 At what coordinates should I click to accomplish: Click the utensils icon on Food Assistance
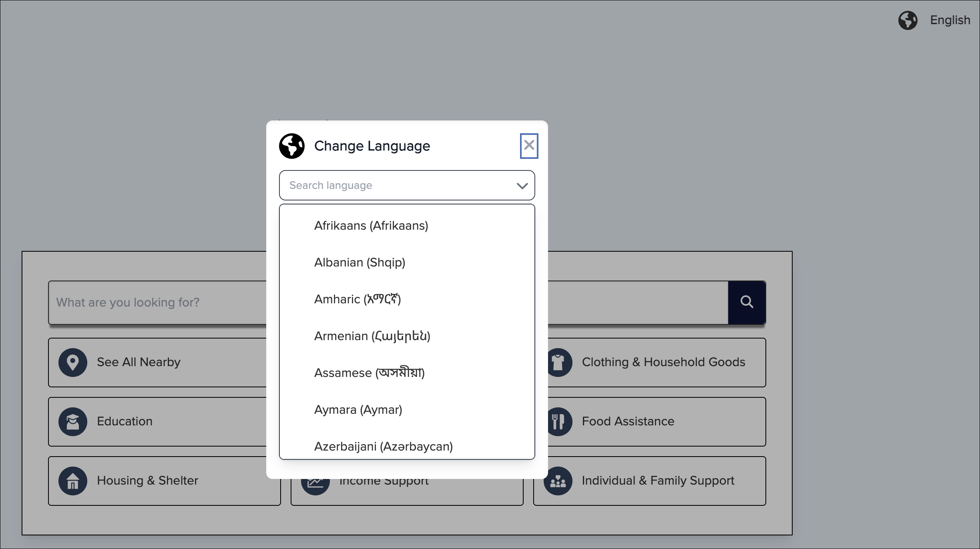click(x=559, y=421)
